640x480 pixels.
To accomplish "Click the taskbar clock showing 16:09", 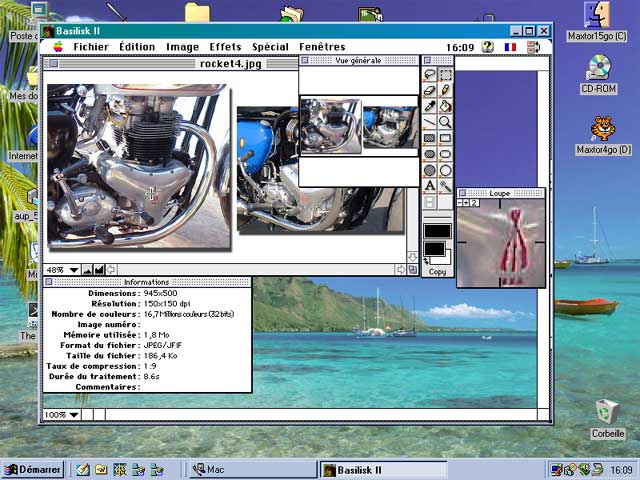I will point(621,470).
